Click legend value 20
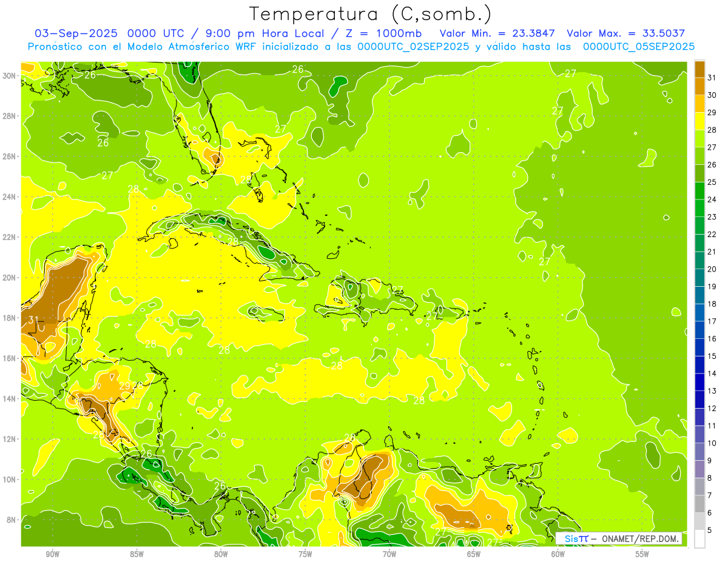The height and width of the screenshot is (562, 728). 712,269
